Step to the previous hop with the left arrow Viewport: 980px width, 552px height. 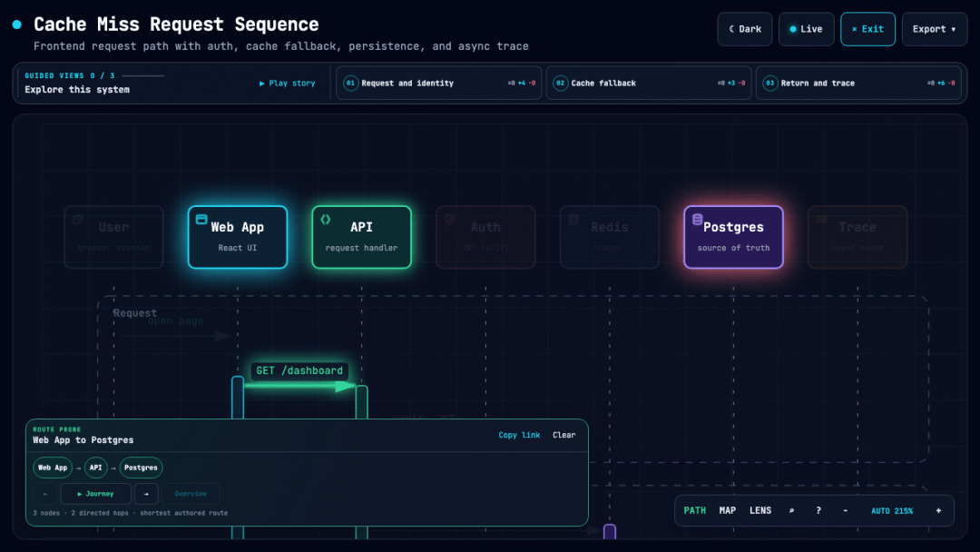(x=45, y=494)
